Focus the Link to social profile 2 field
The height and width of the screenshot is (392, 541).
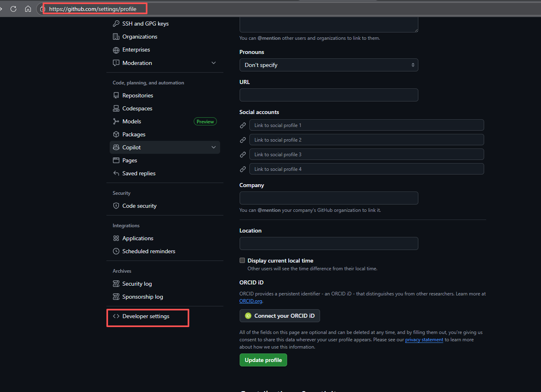[367, 140]
